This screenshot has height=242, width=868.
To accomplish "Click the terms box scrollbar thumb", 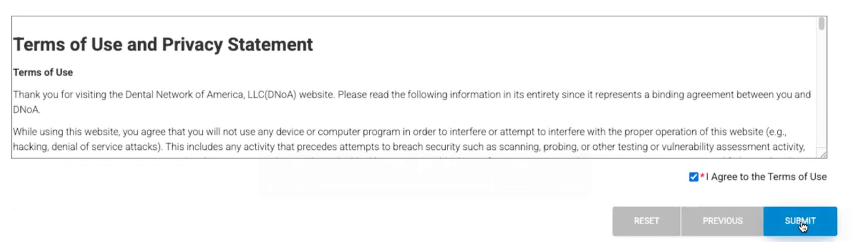I will tap(821, 24).
